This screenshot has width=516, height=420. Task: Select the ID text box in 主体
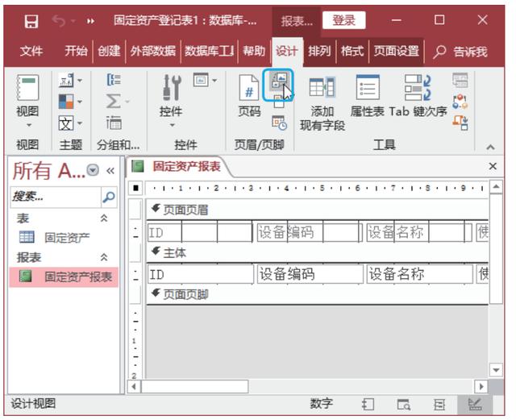click(200, 274)
